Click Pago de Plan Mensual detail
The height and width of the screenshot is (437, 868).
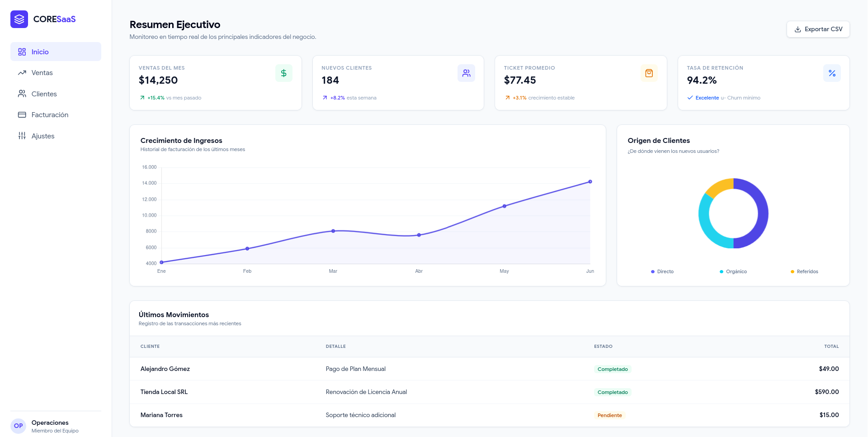356,369
